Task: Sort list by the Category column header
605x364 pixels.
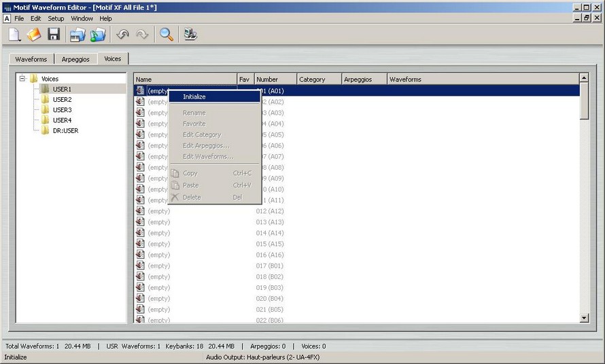Action: [x=319, y=79]
